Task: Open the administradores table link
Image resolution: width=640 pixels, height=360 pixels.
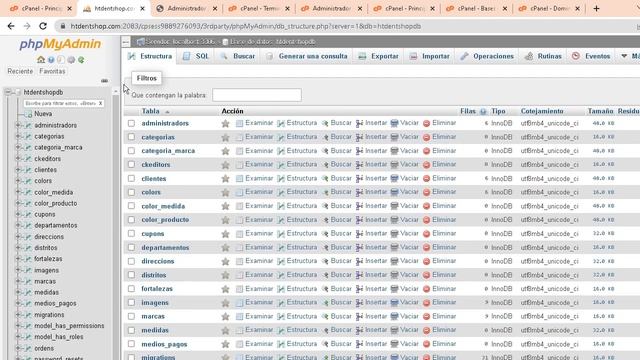Action: click(165, 123)
